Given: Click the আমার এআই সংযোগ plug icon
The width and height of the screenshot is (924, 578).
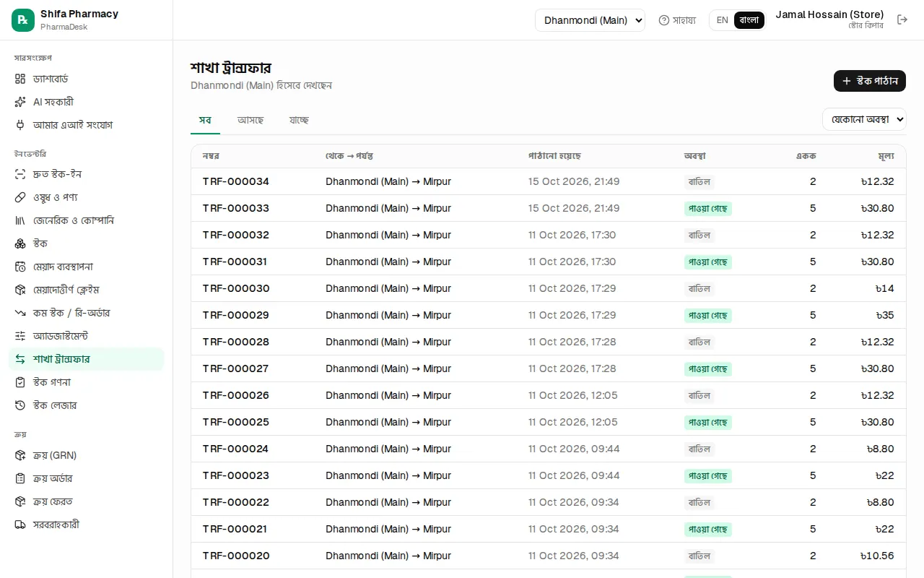Looking at the screenshot, I should coord(20,125).
